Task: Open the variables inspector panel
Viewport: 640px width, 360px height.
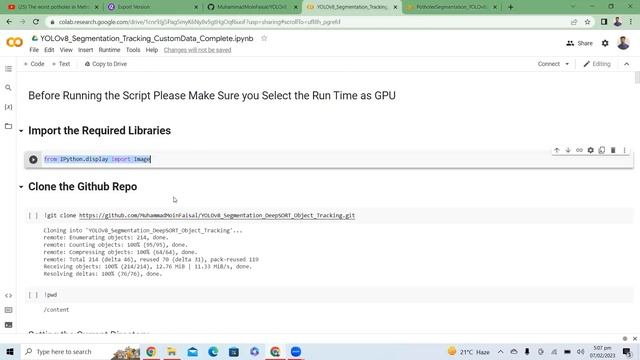Action: 8,107
